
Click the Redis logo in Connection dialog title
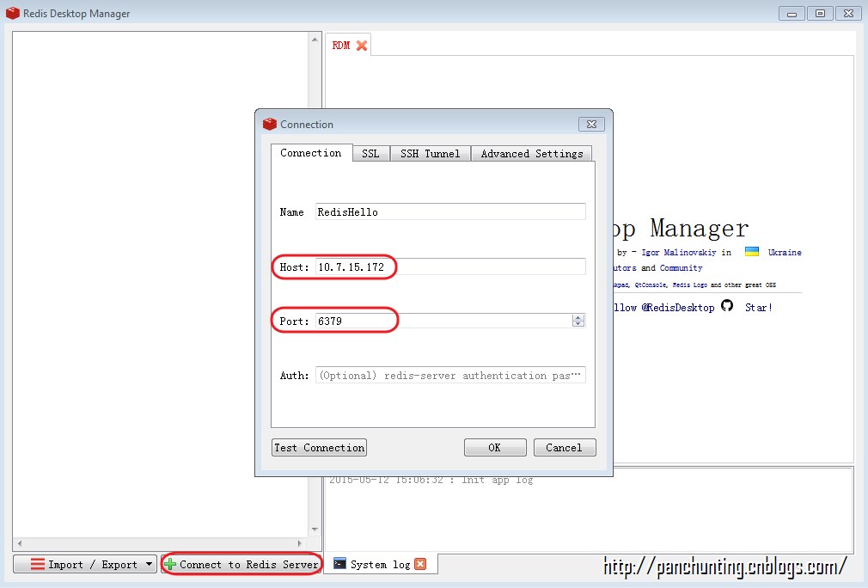270,124
